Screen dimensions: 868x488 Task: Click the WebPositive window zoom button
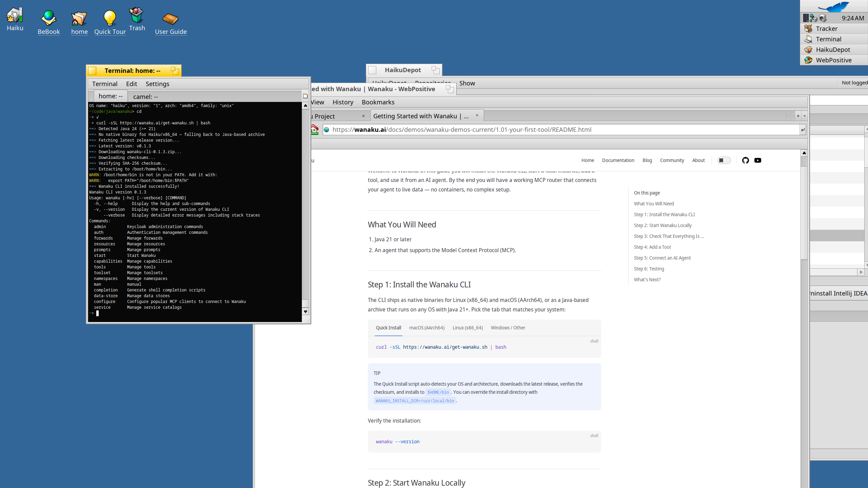[450, 89]
